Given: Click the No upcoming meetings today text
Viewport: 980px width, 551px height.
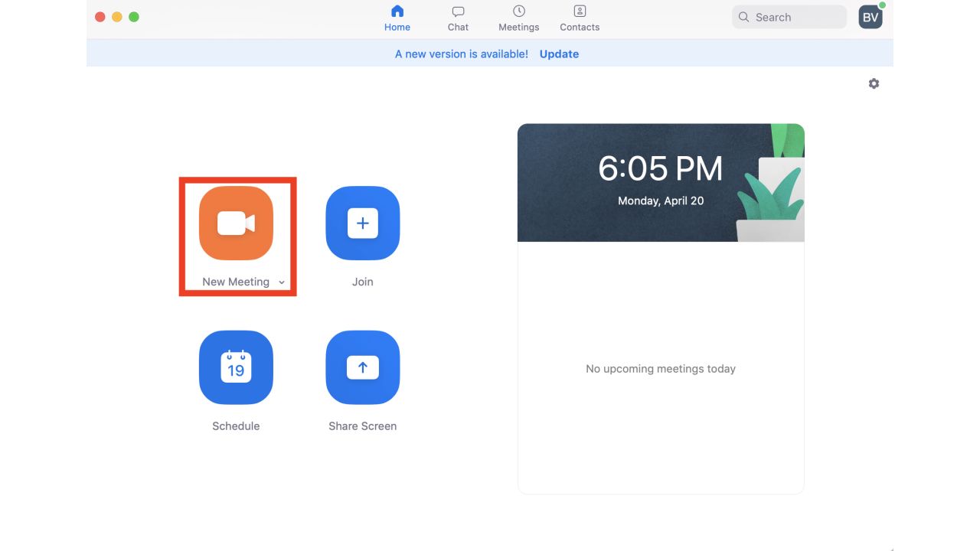Looking at the screenshot, I should 661,369.
